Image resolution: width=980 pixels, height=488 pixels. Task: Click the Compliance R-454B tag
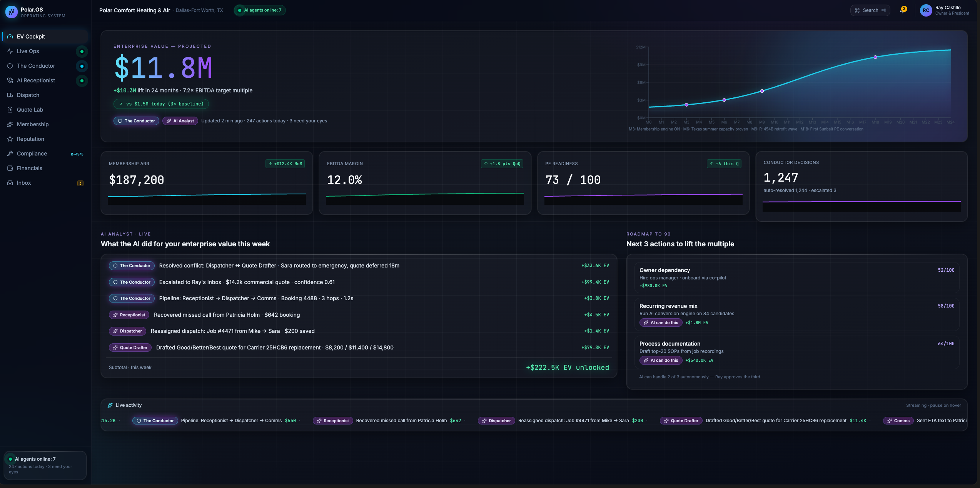pos(77,154)
